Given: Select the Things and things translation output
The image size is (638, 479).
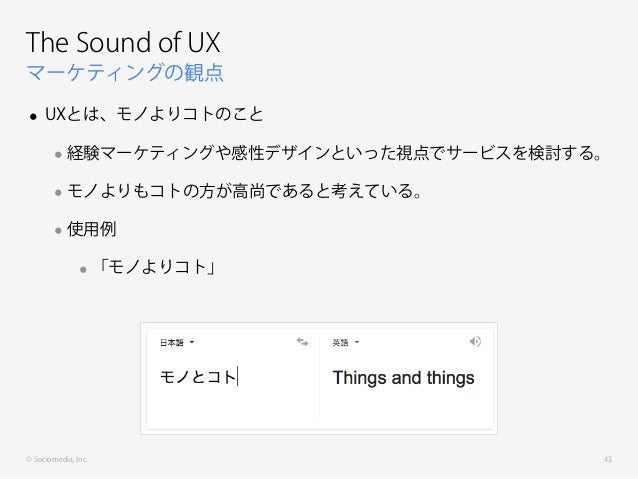Looking at the screenshot, I should (403, 378).
